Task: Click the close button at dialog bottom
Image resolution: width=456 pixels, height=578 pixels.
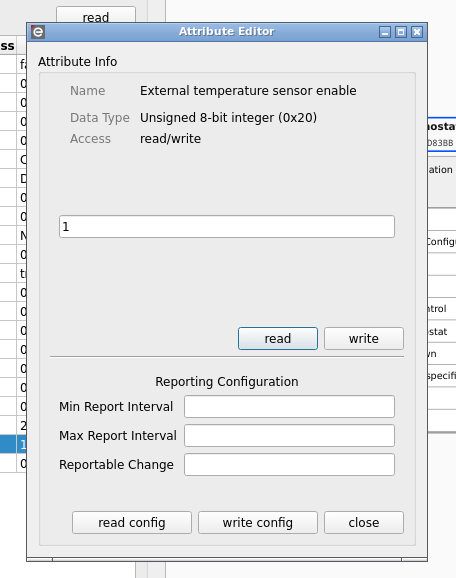Action: 363,522
